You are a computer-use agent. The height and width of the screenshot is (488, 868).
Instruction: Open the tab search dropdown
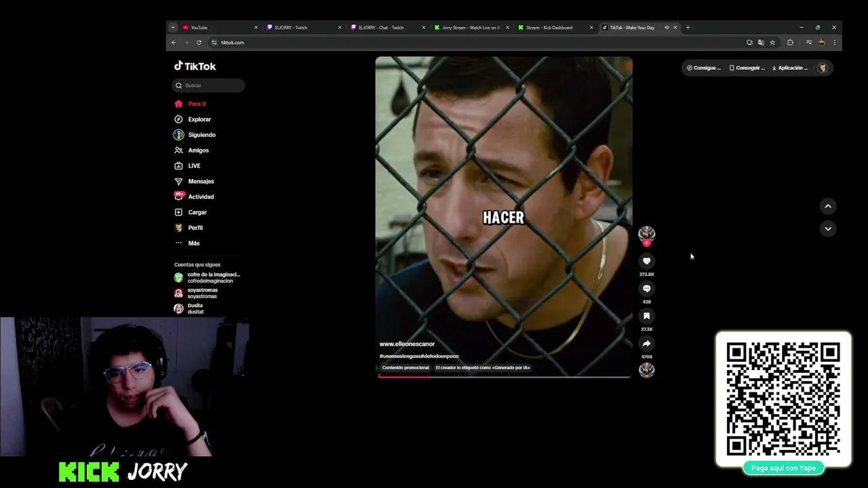173,28
